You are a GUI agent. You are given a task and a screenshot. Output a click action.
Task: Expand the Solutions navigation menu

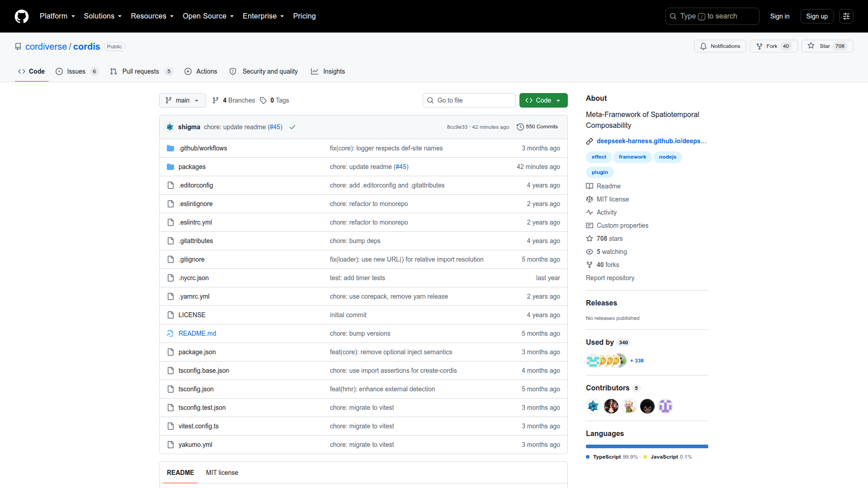[103, 16]
